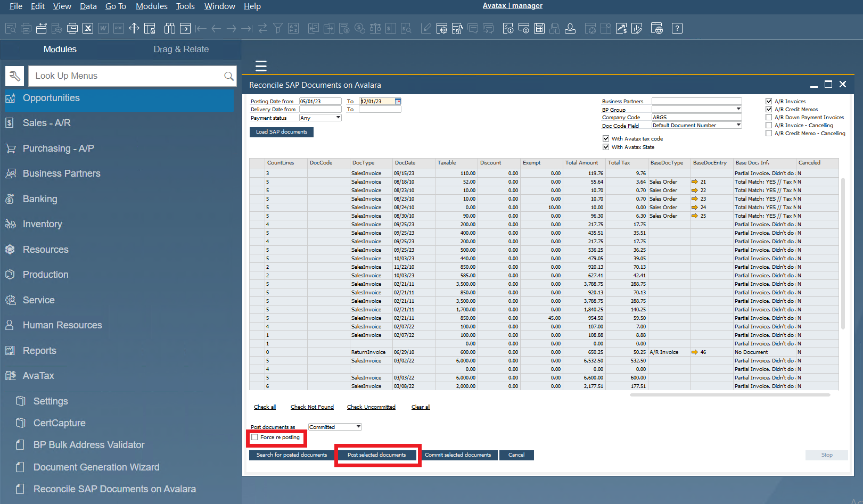
Task: Open the Filter Table toolbar icon
Action: (x=278, y=28)
